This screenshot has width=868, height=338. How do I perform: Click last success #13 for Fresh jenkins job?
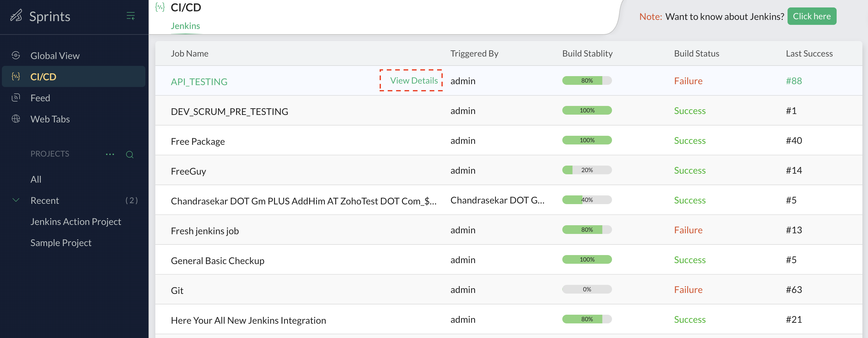[x=794, y=230]
